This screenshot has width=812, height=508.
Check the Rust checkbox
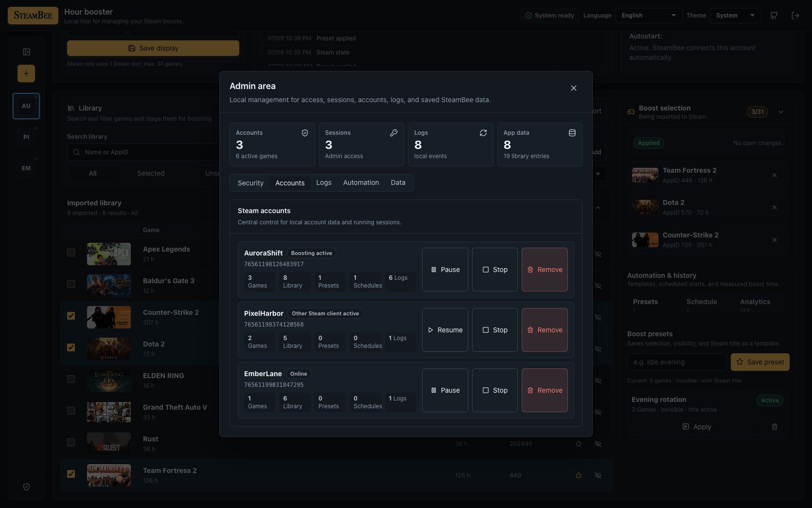(x=71, y=442)
